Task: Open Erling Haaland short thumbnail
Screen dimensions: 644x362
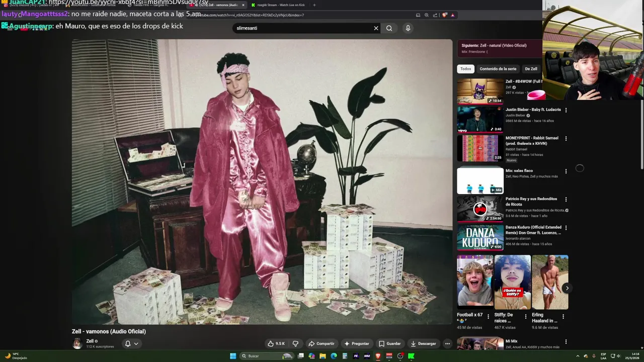Action: (x=550, y=282)
